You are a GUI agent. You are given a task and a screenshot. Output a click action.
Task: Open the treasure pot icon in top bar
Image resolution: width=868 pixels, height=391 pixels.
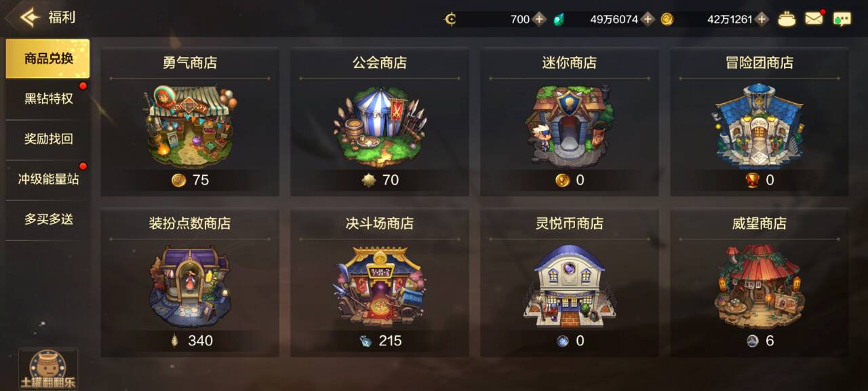point(787,19)
